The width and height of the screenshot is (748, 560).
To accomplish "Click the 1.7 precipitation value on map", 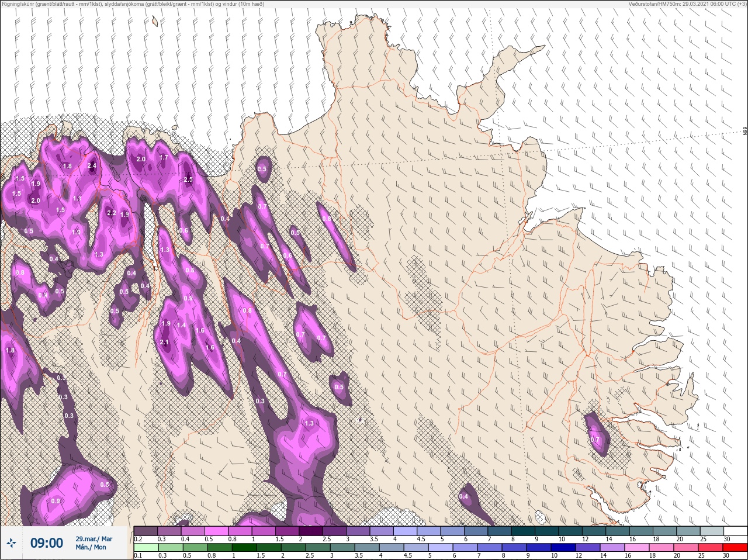I will click(164, 157).
